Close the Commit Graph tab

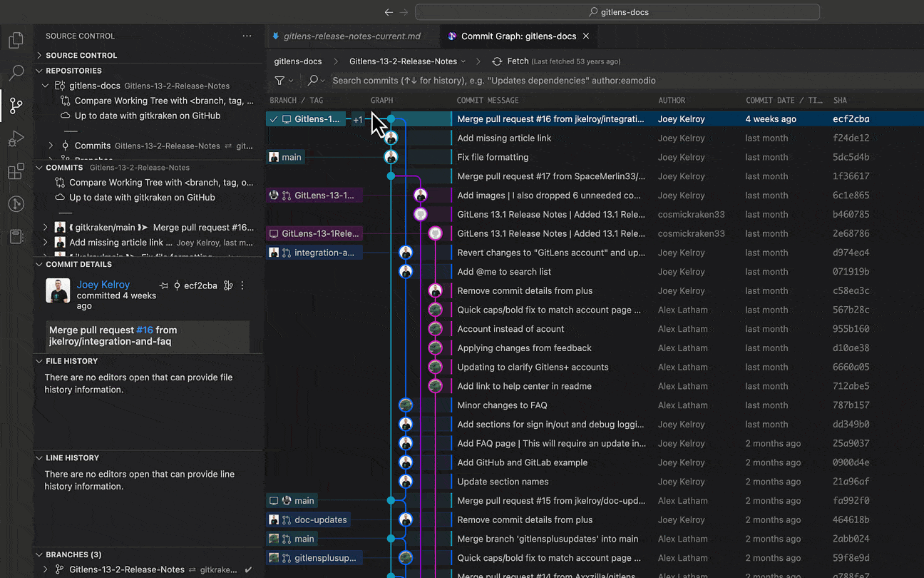tap(586, 36)
